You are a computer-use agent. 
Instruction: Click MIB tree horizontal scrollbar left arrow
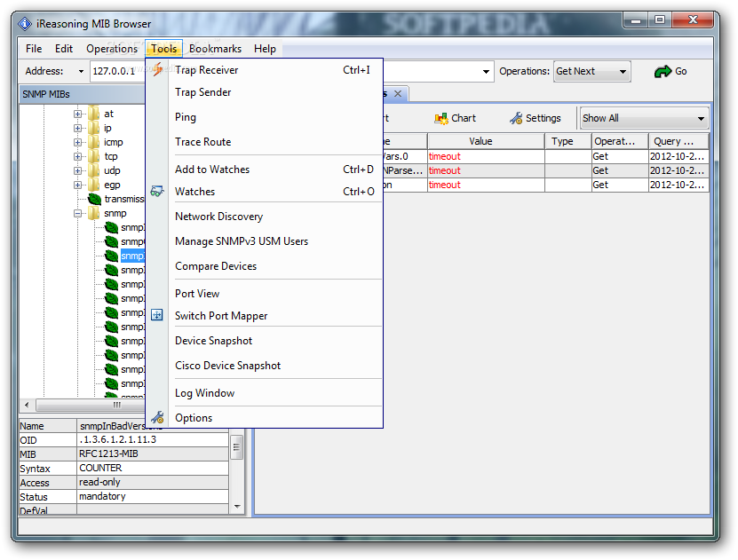[27, 405]
